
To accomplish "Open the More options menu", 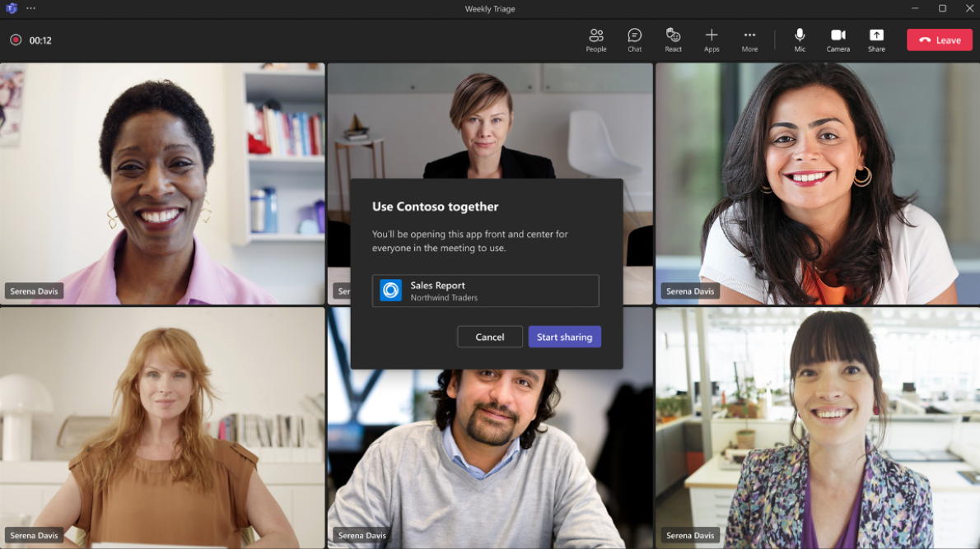I will pos(749,40).
